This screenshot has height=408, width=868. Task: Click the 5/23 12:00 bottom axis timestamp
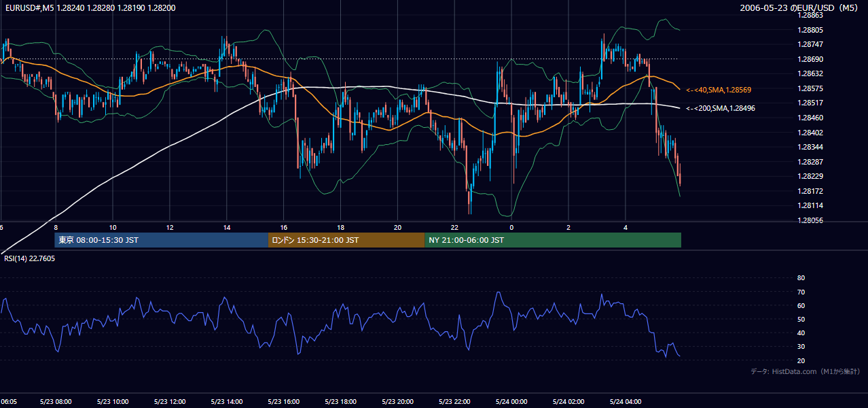(x=170, y=401)
